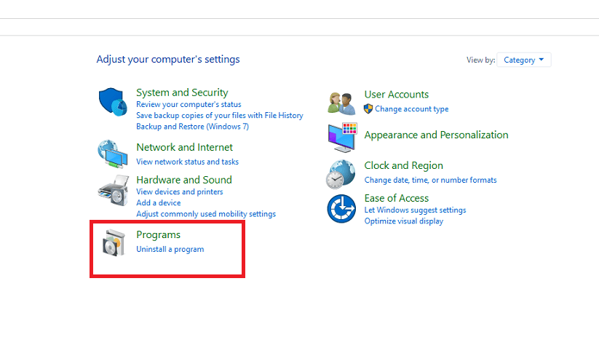Viewport: 599px width, 364px height.
Task: Open System and Security category
Action: (x=182, y=92)
